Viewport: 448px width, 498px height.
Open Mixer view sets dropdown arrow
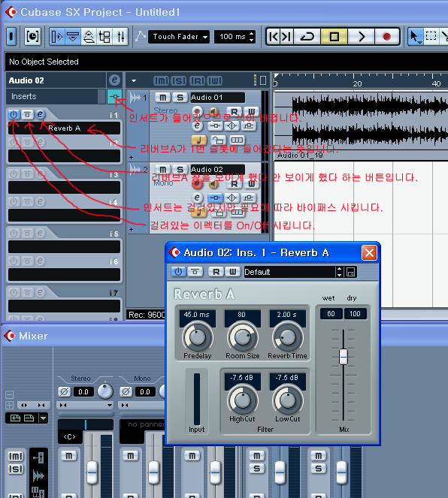(43, 418)
